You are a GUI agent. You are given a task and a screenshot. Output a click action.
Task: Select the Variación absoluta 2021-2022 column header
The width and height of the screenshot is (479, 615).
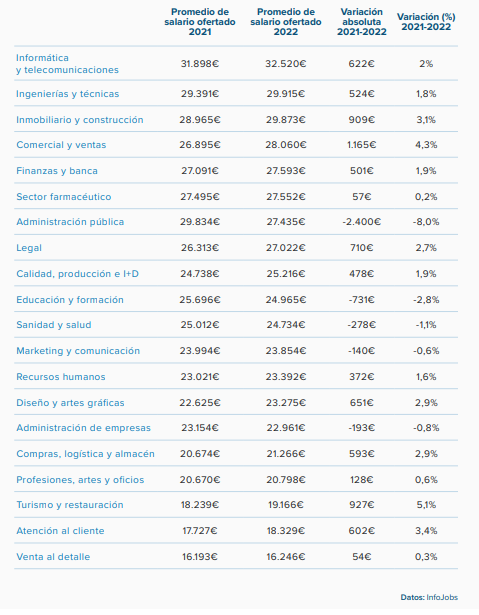[361, 22]
